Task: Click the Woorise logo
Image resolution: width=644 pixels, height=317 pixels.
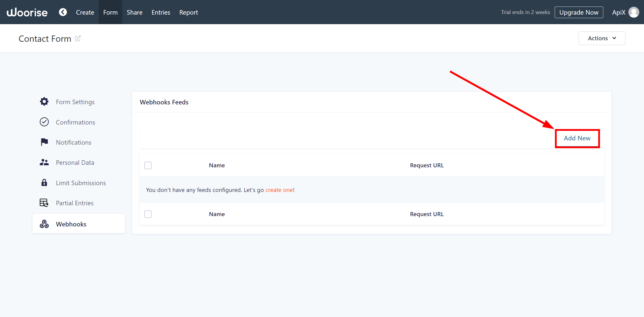Action: pyautogui.click(x=27, y=12)
